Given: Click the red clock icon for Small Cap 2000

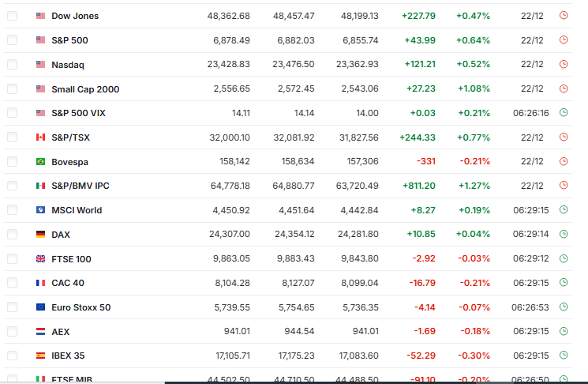Looking at the screenshot, I should [x=564, y=88].
